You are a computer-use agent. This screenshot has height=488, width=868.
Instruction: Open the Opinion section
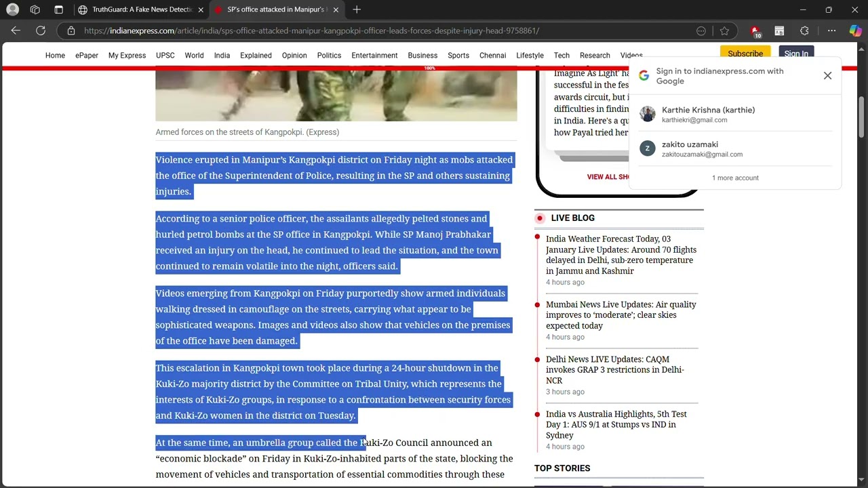coord(294,56)
